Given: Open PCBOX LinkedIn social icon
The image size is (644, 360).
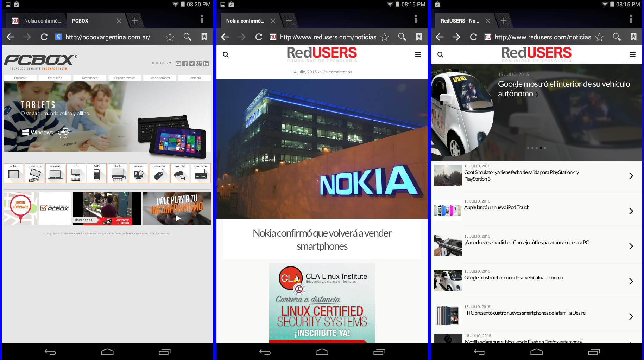Looking at the screenshot, I should coord(206,64).
